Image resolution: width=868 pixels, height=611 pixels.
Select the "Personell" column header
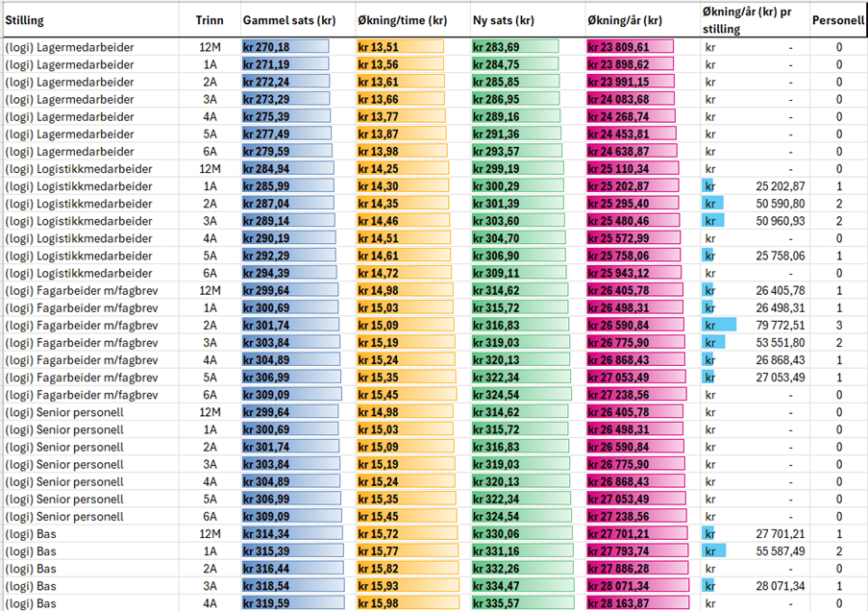coord(837,20)
